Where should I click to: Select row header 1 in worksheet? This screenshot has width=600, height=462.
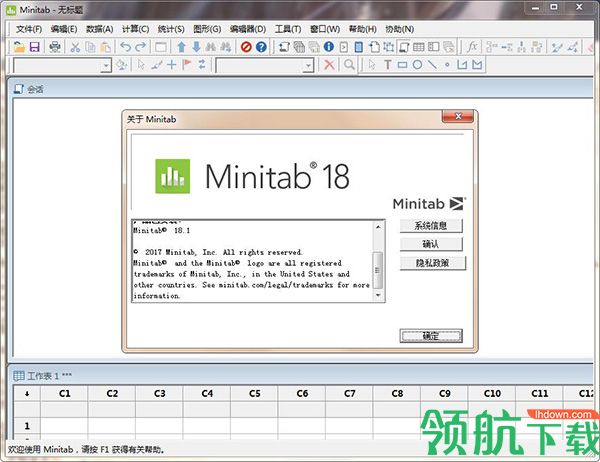pos(27,426)
